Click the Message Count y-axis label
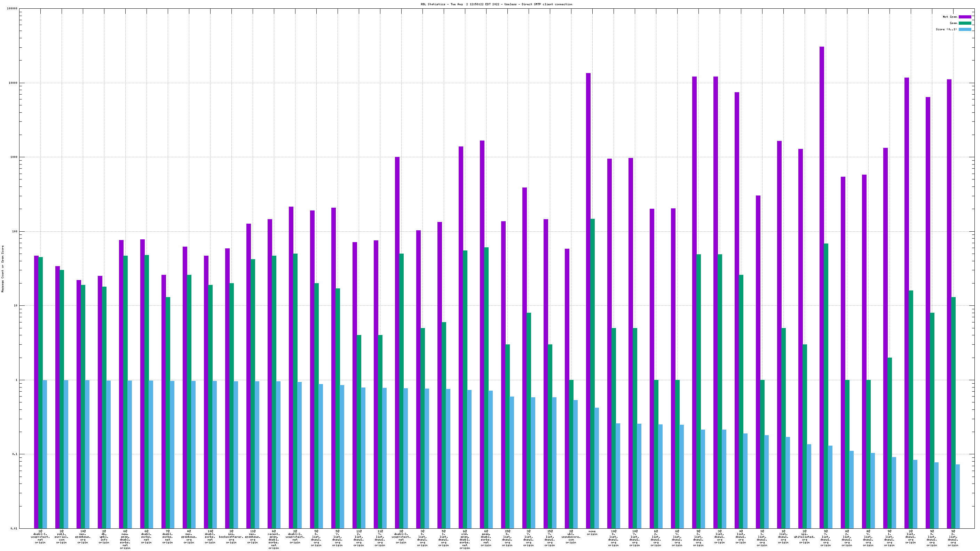The height and width of the screenshot is (551, 980). tap(3, 269)
